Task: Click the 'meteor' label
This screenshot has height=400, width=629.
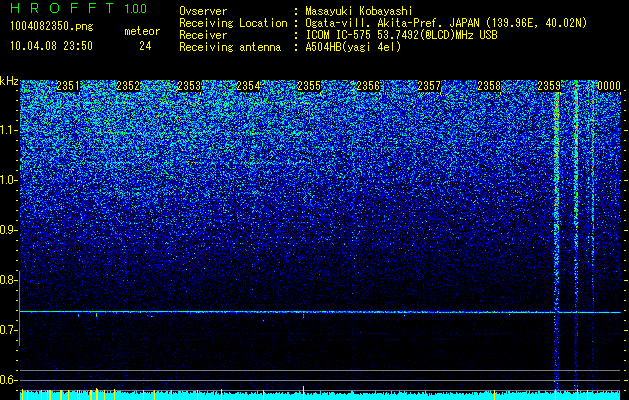Action: (142, 31)
